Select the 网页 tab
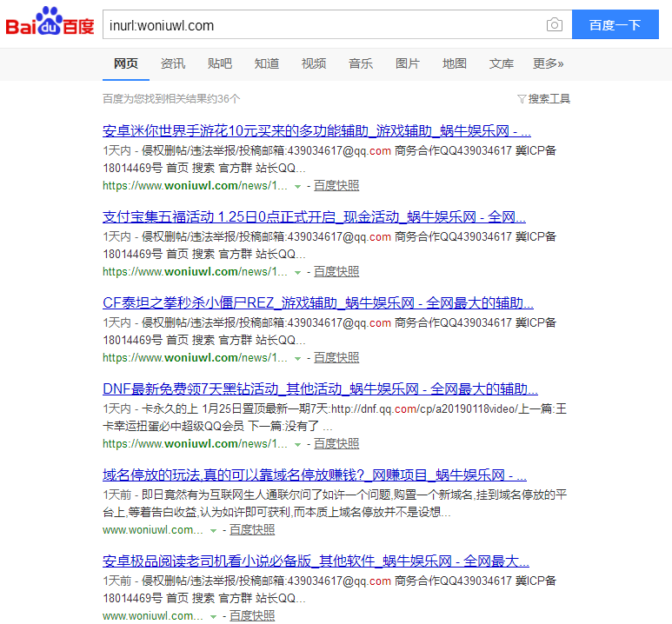Image resolution: width=672 pixels, height=624 pixels. tap(125, 63)
